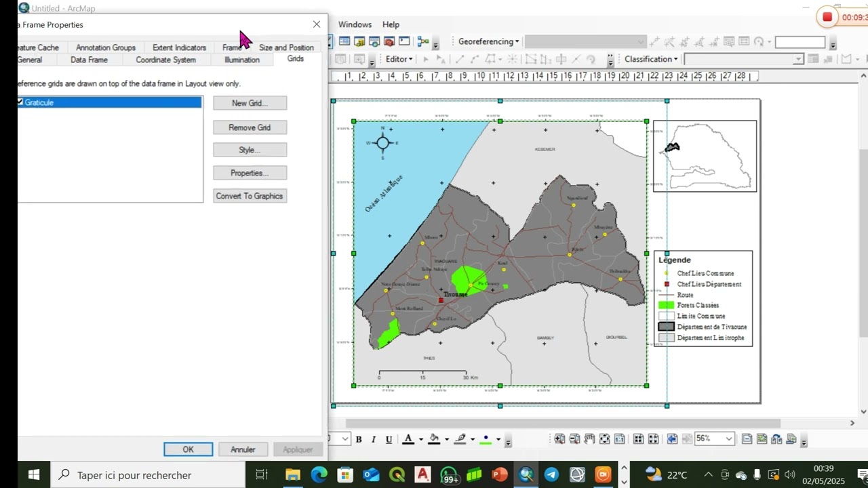Click the New Grid... button
Viewport: 868px width, 488px height.
pos(250,103)
